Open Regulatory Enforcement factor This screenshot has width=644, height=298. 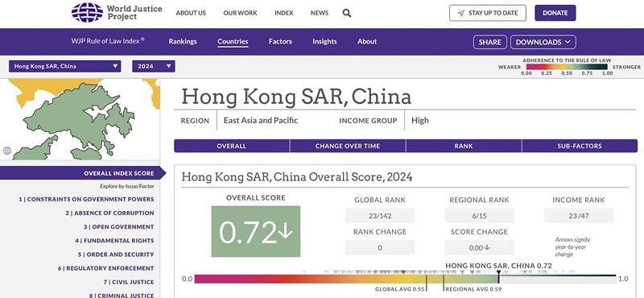point(106,268)
